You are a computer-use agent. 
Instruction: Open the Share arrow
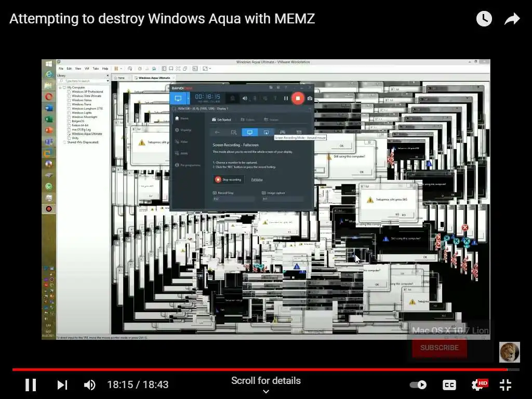pyautogui.click(x=512, y=19)
